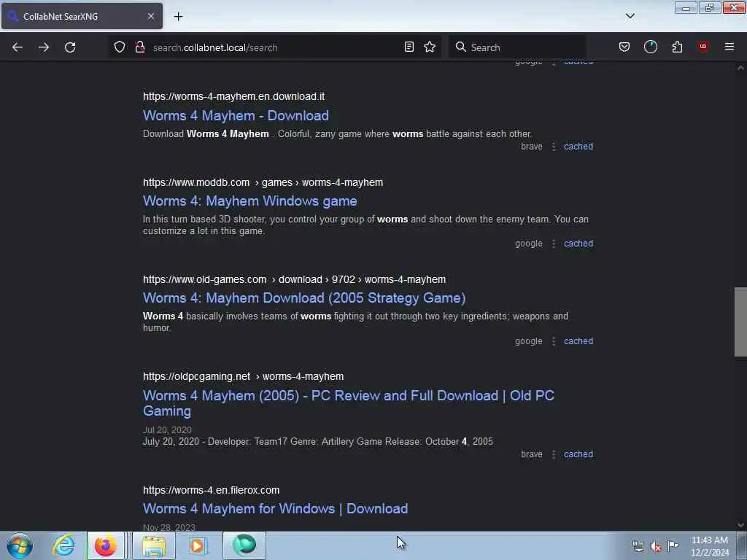The image size is (747, 560).
Task: Open the circular container extension icon
Action: (x=650, y=47)
